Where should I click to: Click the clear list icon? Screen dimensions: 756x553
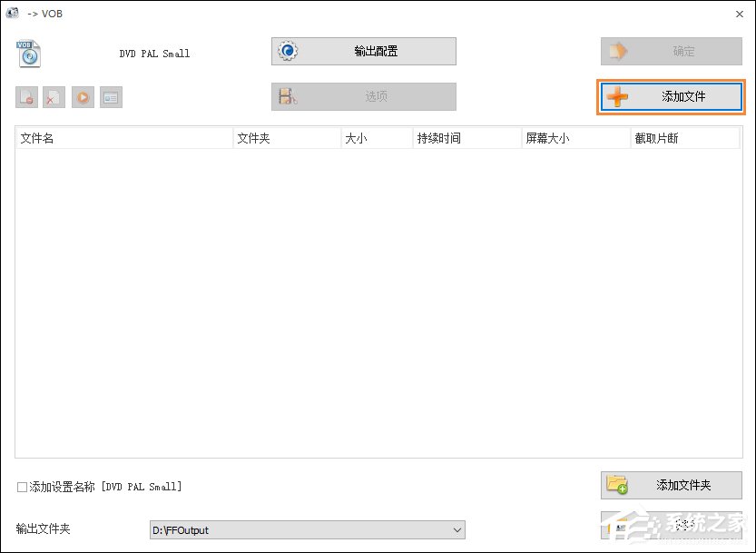coord(54,97)
